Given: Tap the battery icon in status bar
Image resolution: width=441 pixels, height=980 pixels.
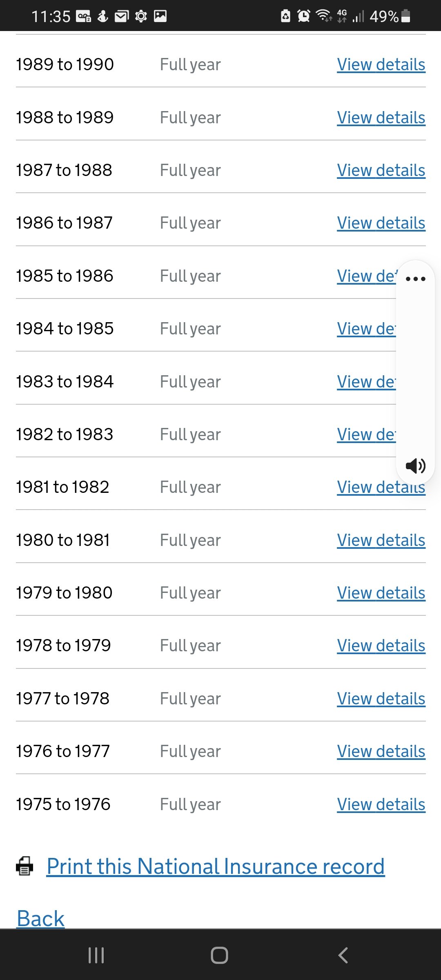Looking at the screenshot, I should [405, 16].
